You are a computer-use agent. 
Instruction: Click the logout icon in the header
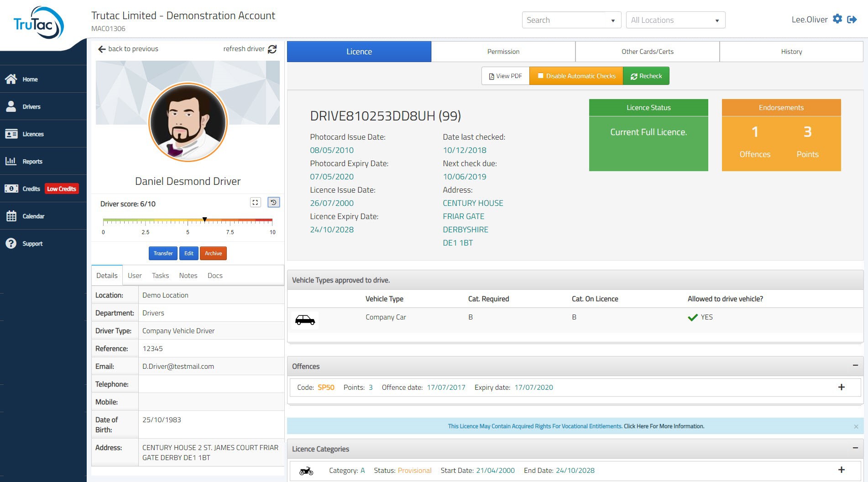pos(852,19)
